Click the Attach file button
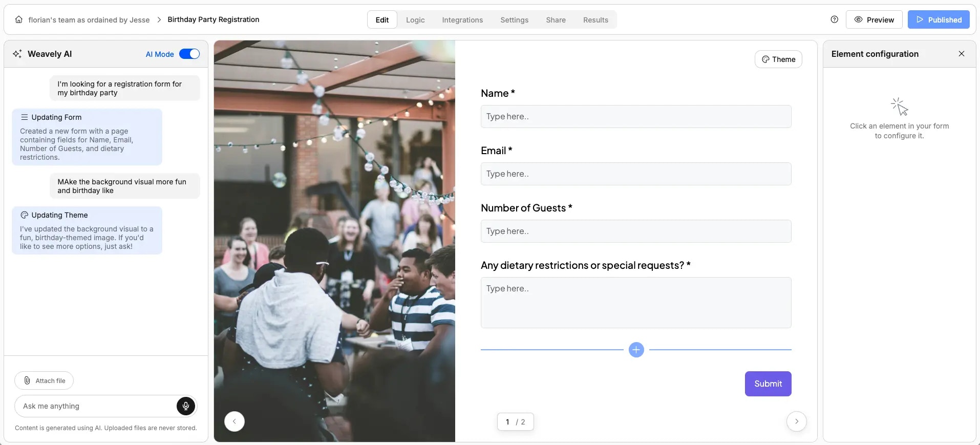980x445 pixels. (x=44, y=380)
